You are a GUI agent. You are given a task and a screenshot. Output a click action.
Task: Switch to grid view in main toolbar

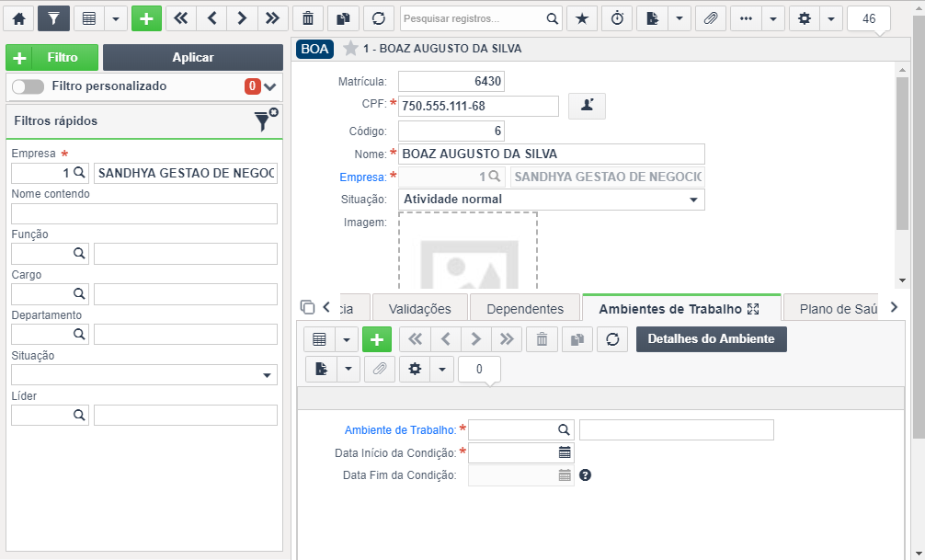(89, 18)
